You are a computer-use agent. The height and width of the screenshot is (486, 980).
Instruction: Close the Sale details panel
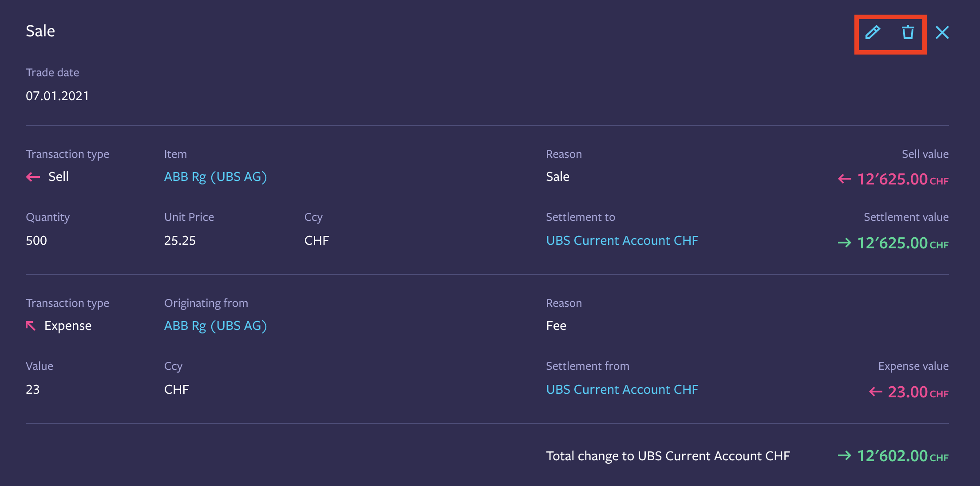(942, 32)
